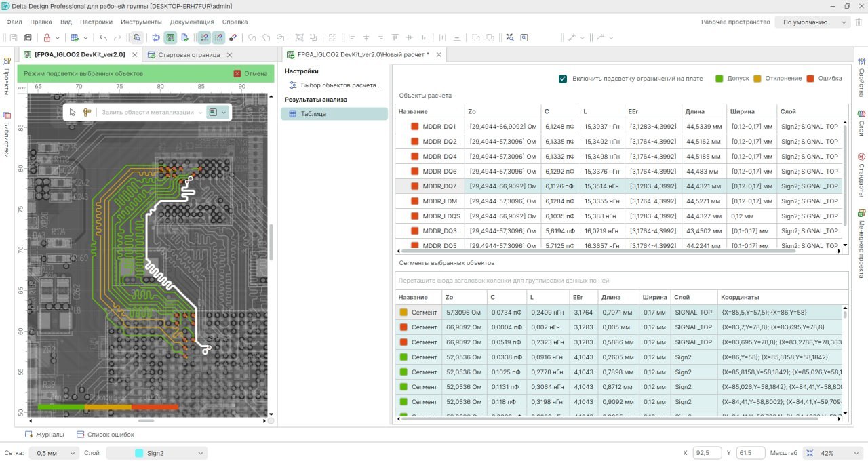
Task: Expand the board view mode dropdown arrow
Action: tap(224, 113)
